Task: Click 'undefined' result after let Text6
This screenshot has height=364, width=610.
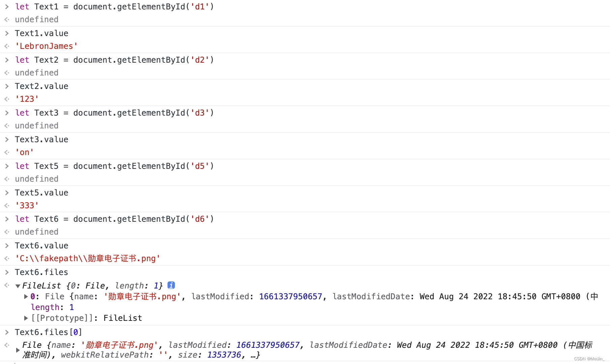Action: [x=37, y=232]
